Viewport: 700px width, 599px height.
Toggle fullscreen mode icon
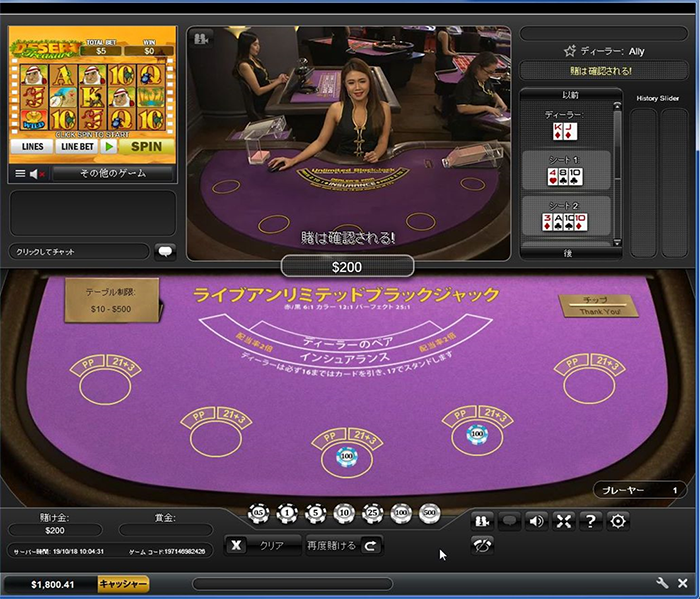click(564, 521)
